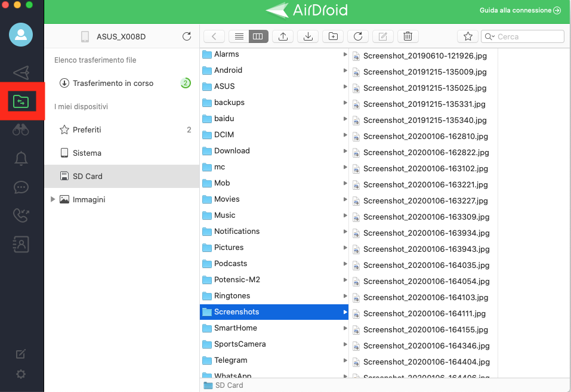Select Screenshot_20191215-135009.jpg
The height and width of the screenshot is (392, 571).
point(424,72)
